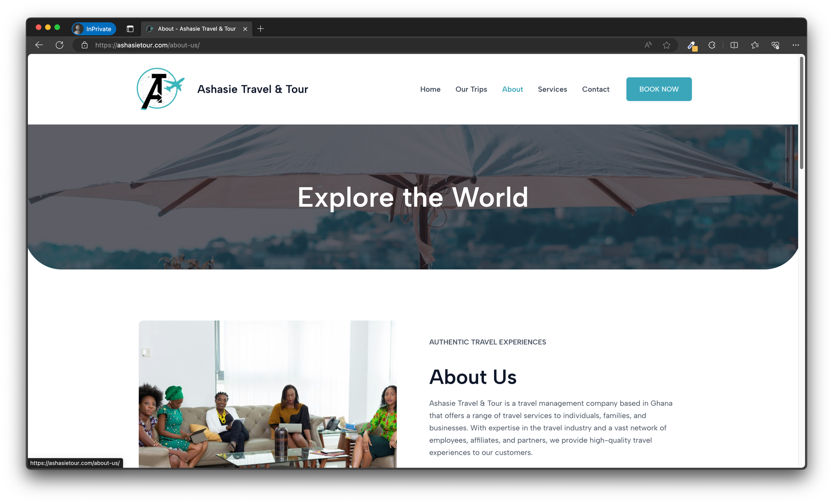The image size is (833, 504).
Task: Click the browser extensions icon toolbar
Action: click(712, 45)
